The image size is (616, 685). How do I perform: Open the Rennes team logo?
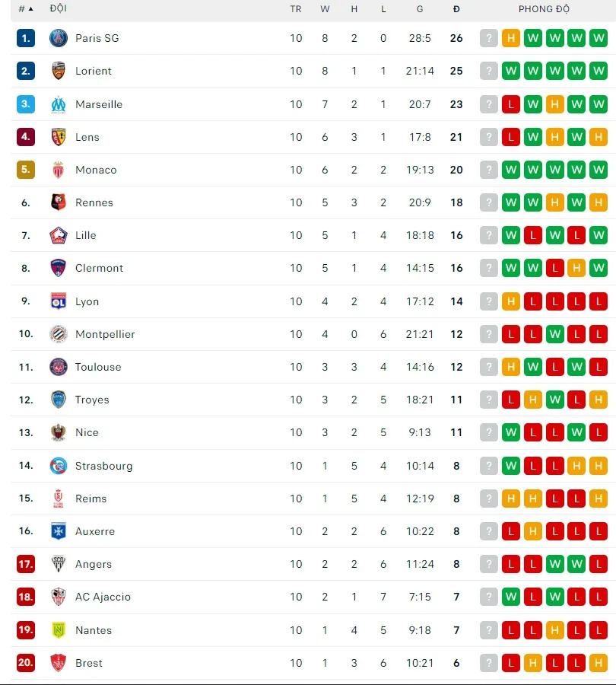[59, 202]
